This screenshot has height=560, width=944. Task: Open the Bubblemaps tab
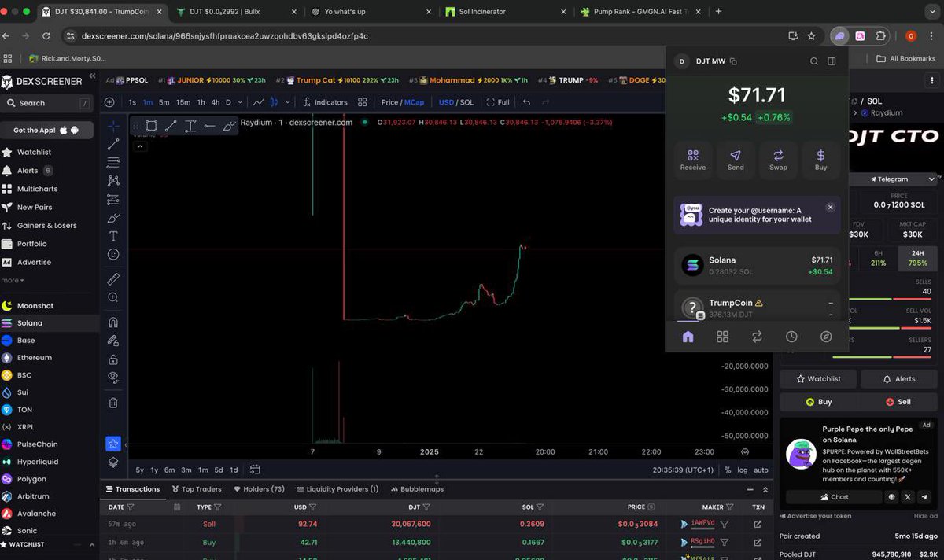point(416,489)
